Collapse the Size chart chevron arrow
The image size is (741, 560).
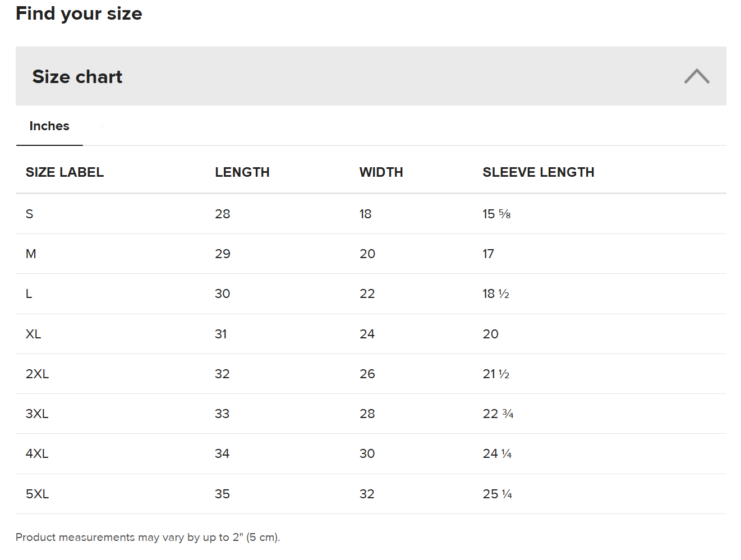697,76
